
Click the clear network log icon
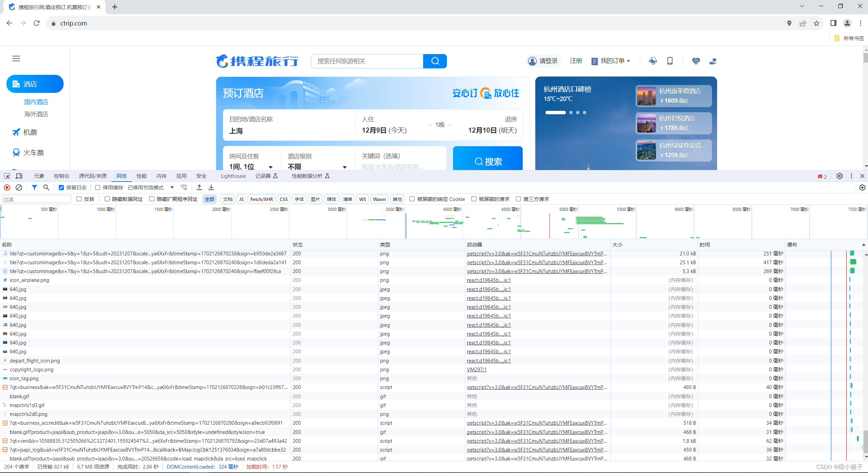point(19,187)
